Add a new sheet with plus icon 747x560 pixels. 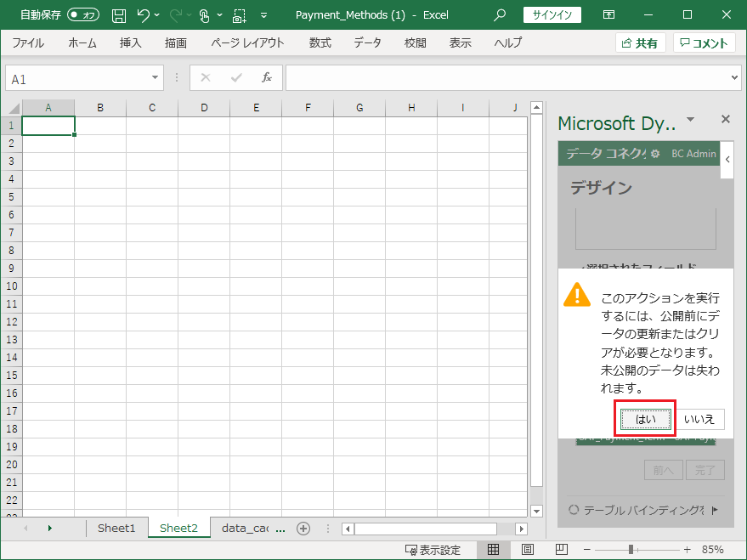(x=303, y=528)
